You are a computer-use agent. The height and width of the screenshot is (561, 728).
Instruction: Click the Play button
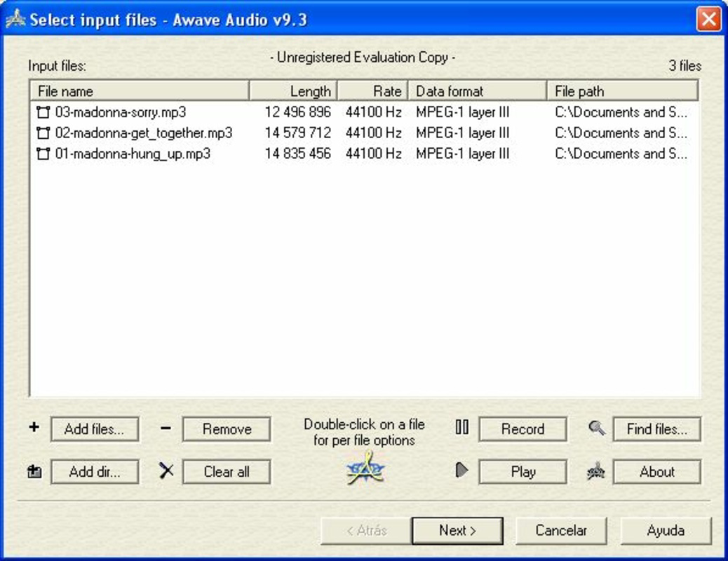pos(523,472)
